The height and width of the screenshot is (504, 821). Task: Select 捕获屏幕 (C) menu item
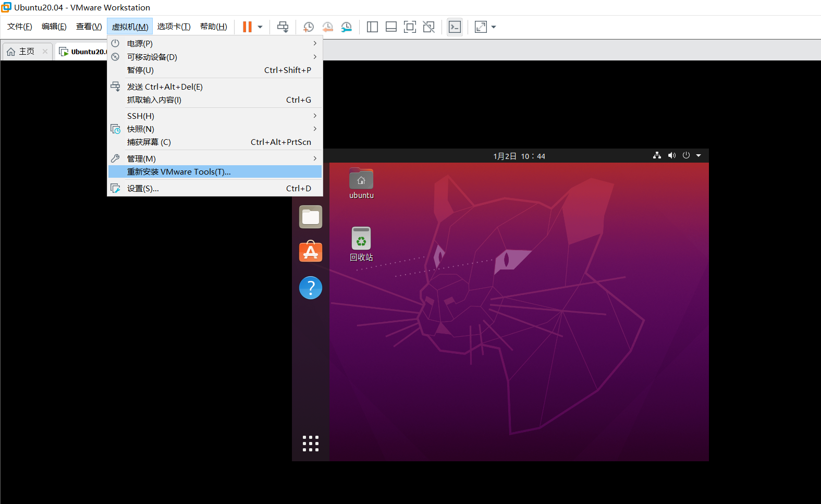pos(215,142)
